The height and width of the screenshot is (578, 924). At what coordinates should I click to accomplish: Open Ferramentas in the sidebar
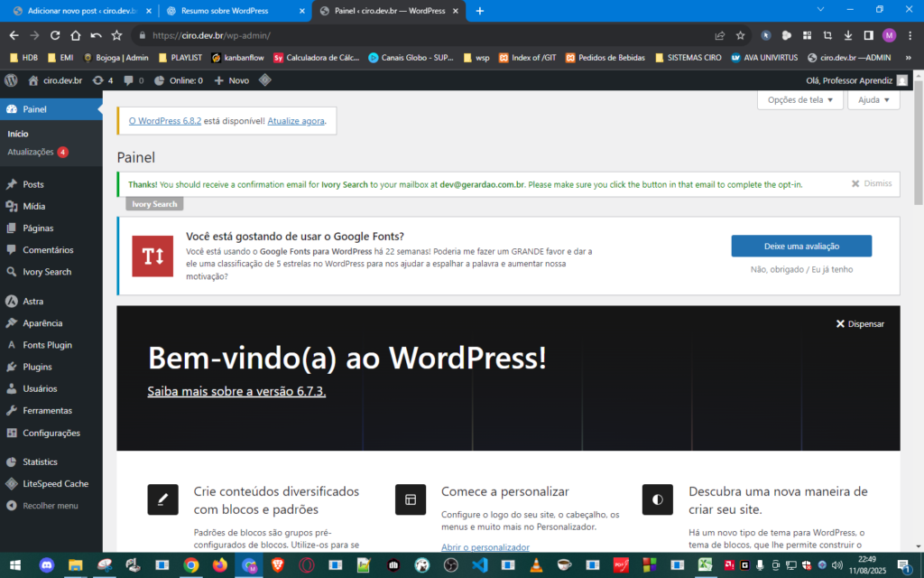47,410
